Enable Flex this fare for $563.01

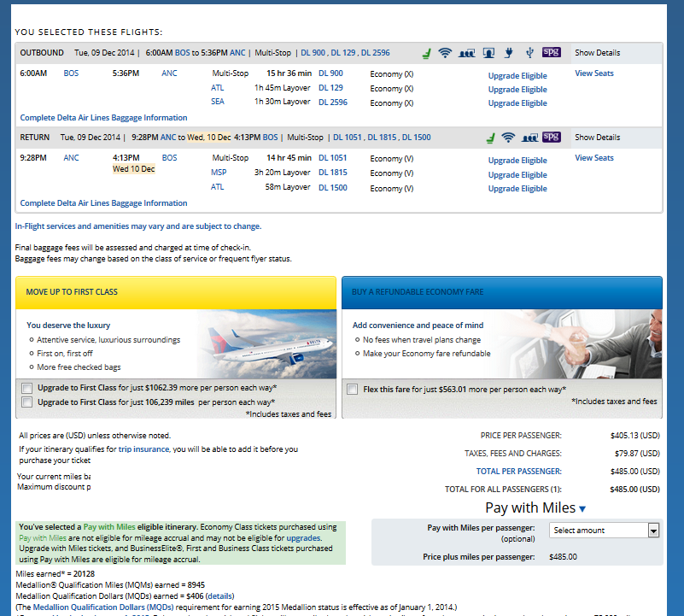[353, 390]
